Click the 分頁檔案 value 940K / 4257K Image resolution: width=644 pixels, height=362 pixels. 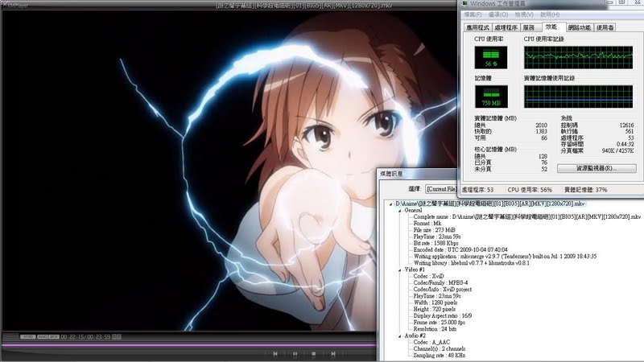[617, 151]
